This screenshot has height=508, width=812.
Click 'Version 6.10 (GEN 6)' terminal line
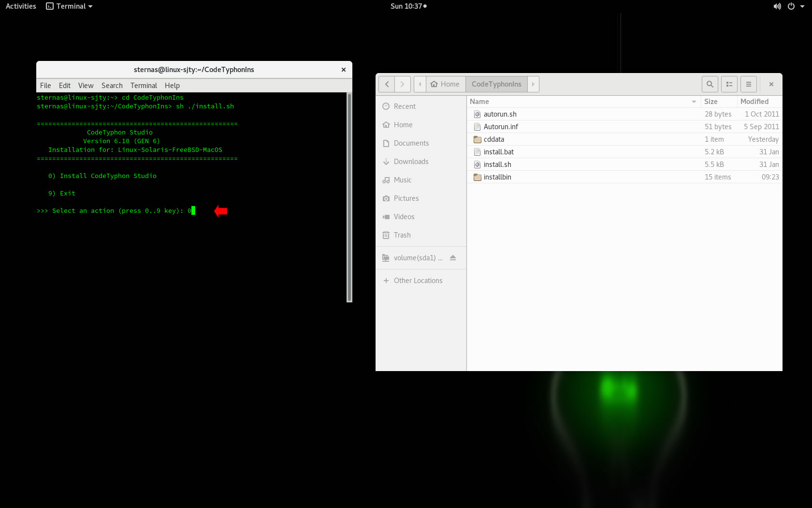[x=121, y=141]
